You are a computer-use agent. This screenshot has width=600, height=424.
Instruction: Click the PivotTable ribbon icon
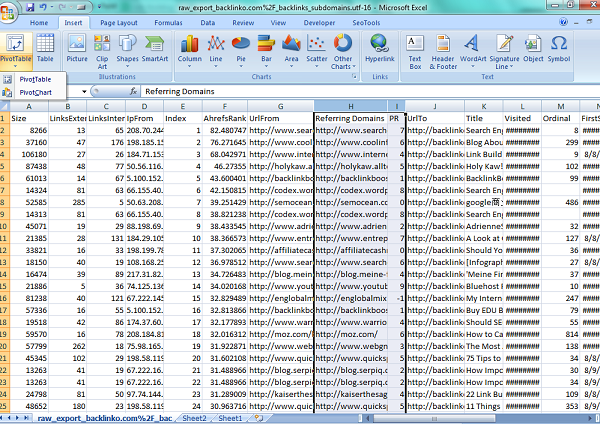15,50
